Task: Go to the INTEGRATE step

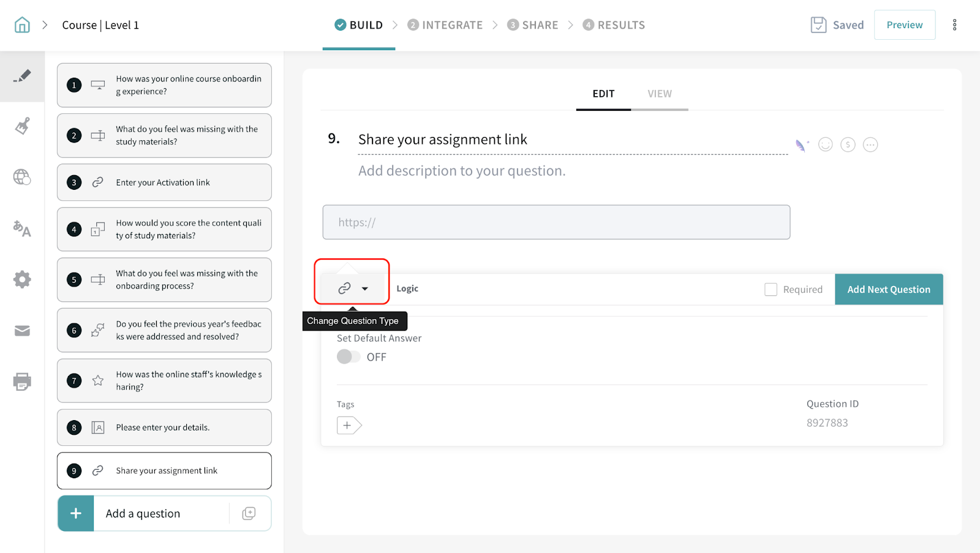Action: 445,25
